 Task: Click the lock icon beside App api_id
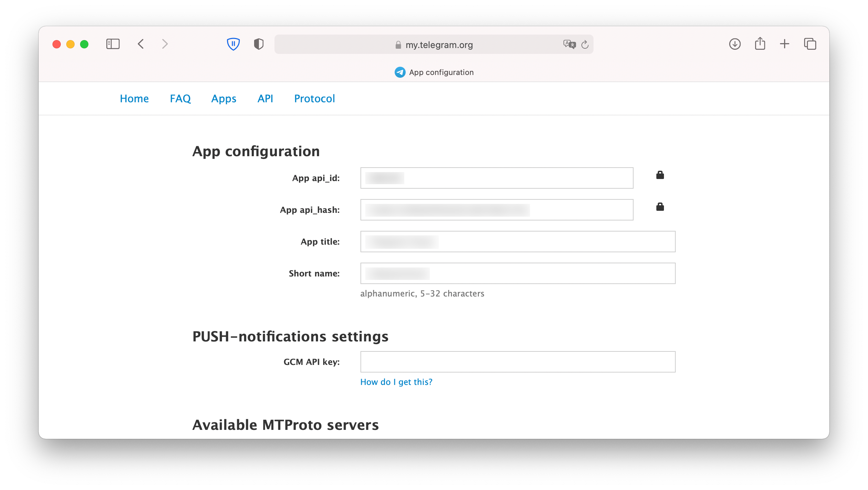[660, 175]
